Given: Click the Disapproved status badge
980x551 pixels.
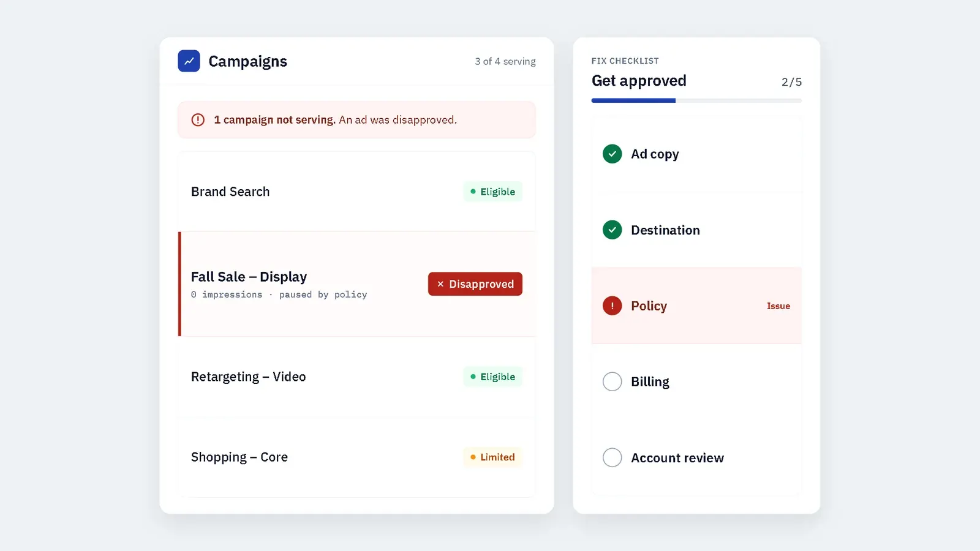Looking at the screenshot, I should [475, 284].
